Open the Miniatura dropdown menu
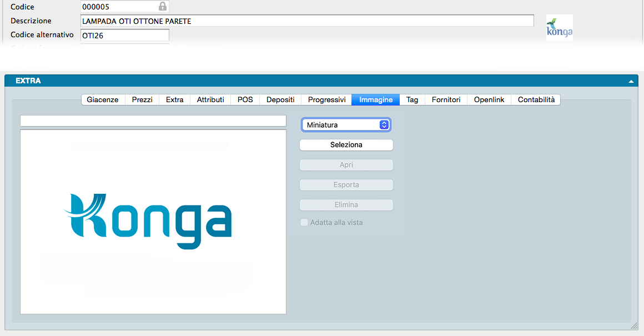The image size is (644, 336). coord(346,125)
